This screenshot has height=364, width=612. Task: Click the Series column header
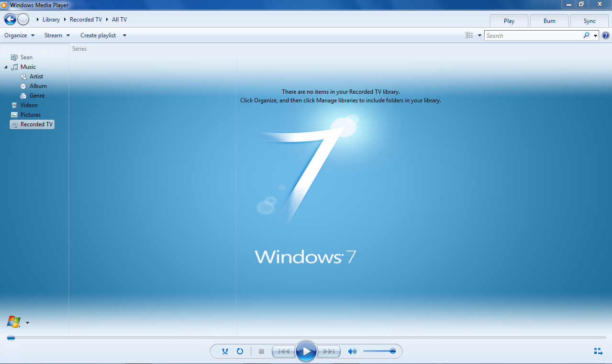click(79, 49)
